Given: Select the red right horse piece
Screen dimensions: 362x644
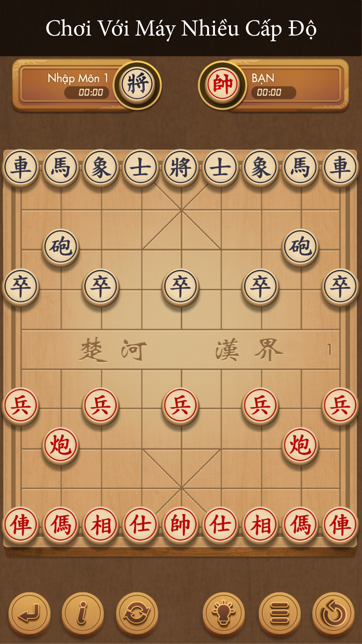Looking at the screenshot, I should click(x=300, y=525).
